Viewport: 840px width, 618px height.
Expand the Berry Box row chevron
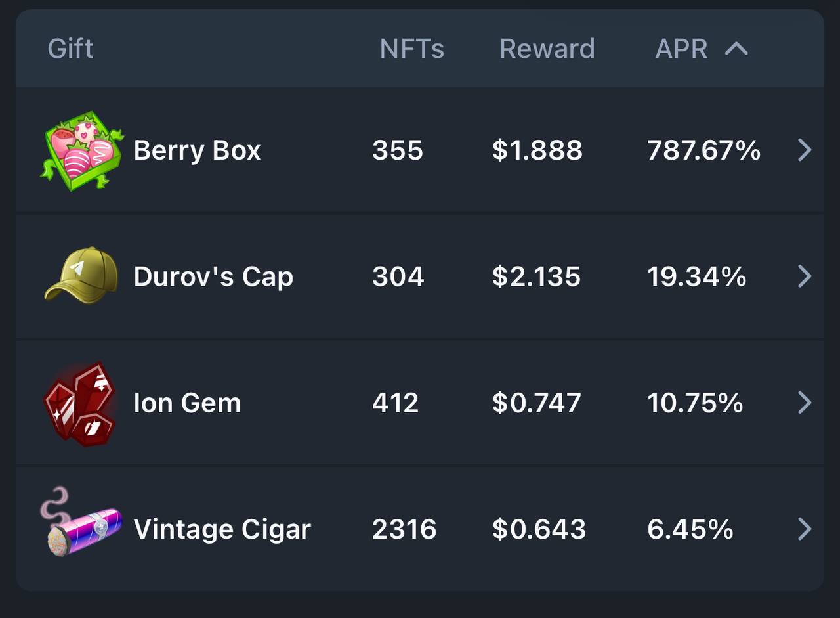pyautogui.click(x=805, y=150)
